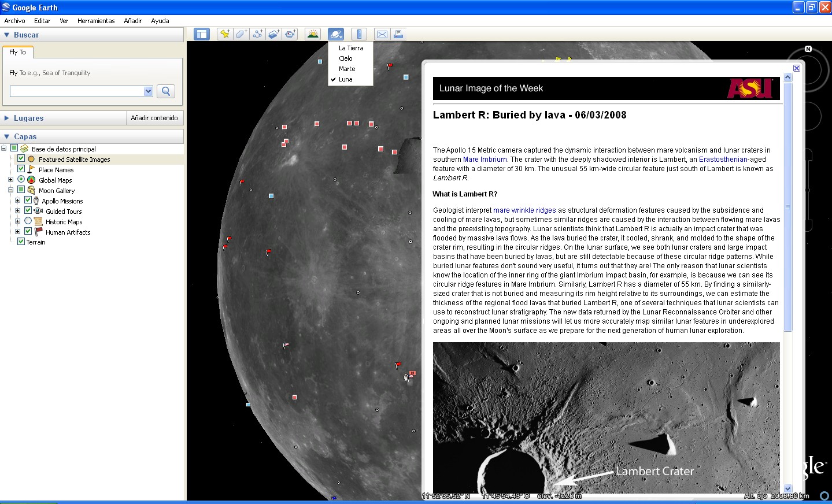Uncheck Apollo Missions layer
The image size is (832, 504).
[28, 200]
